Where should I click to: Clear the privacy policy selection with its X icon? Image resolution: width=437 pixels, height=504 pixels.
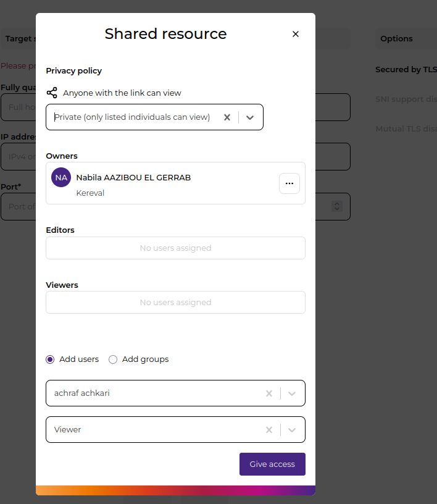point(227,117)
